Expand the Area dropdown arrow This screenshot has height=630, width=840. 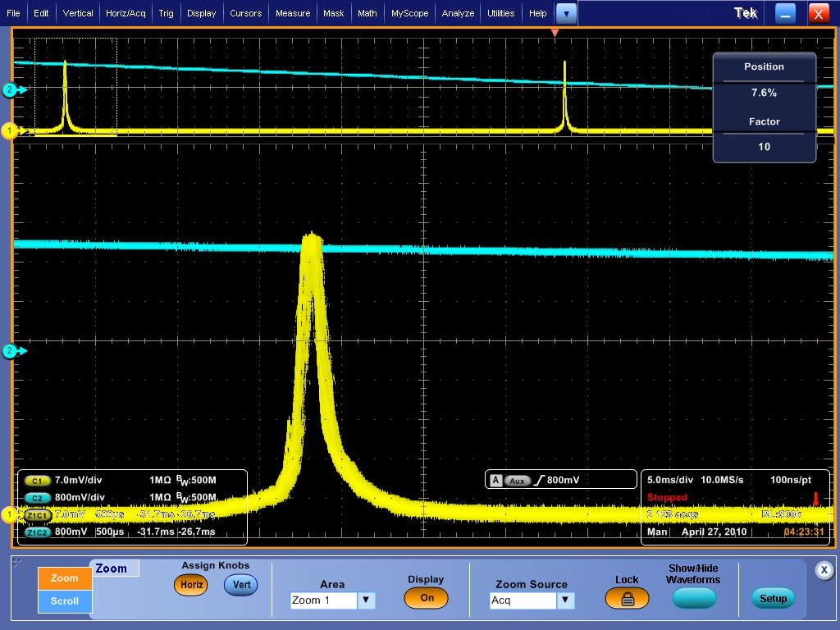tap(366, 600)
